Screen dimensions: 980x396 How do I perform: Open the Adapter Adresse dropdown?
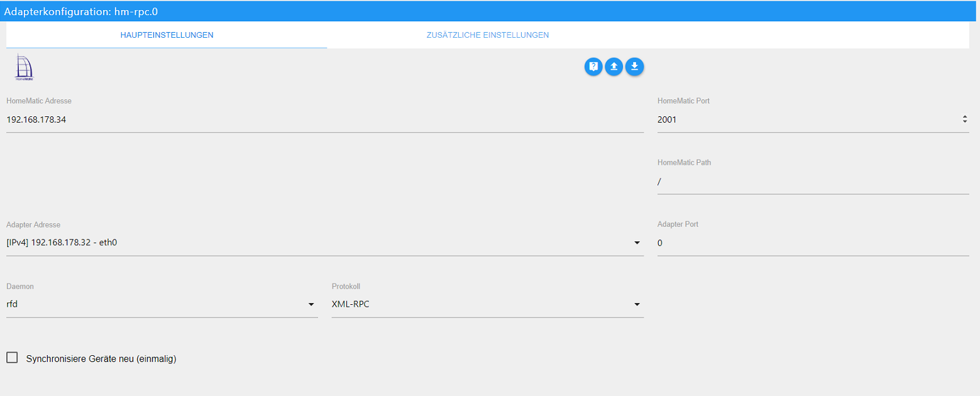pyautogui.click(x=325, y=243)
